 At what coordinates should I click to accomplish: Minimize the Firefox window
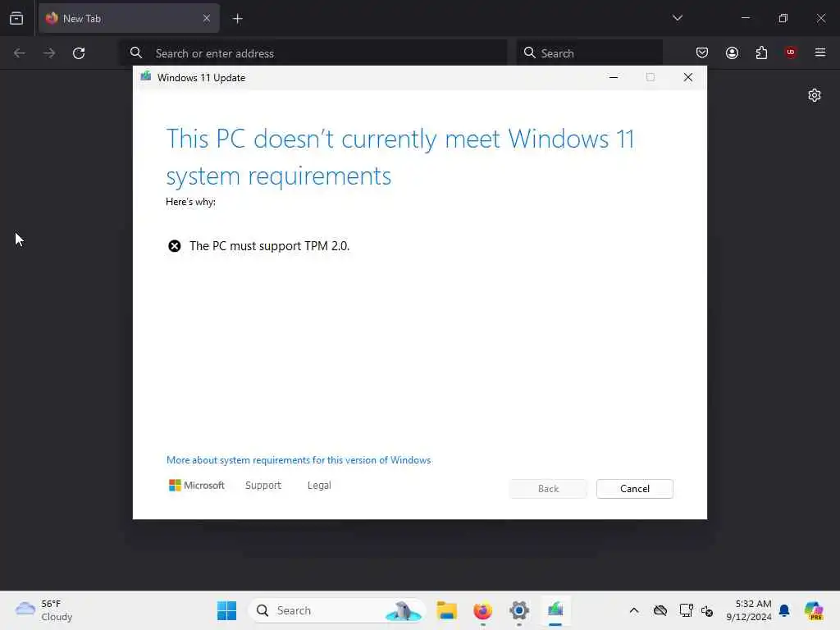(x=745, y=18)
